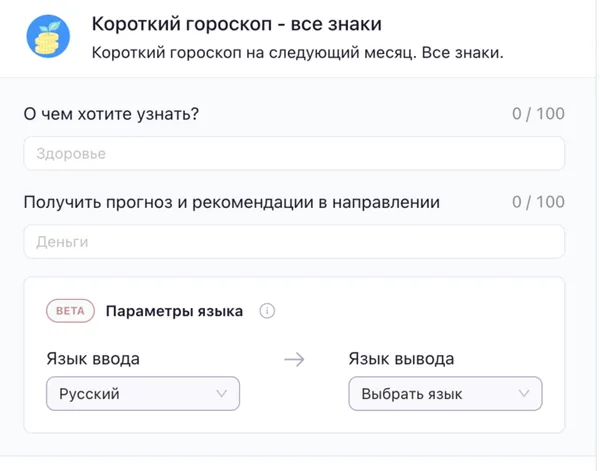Image resolution: width=600 pixels, height=471 pixels.
Task: Focus the Деньги text field
Action: tap(293, 242)
